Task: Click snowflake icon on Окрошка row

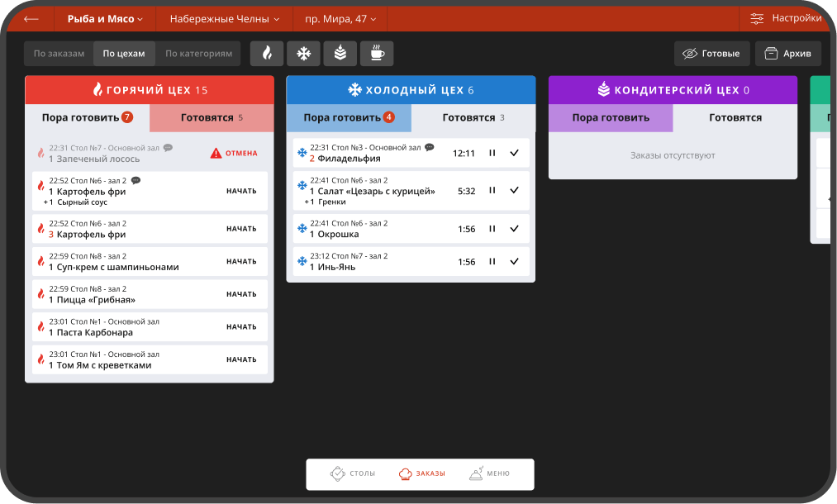Action: tap(302, 229)
